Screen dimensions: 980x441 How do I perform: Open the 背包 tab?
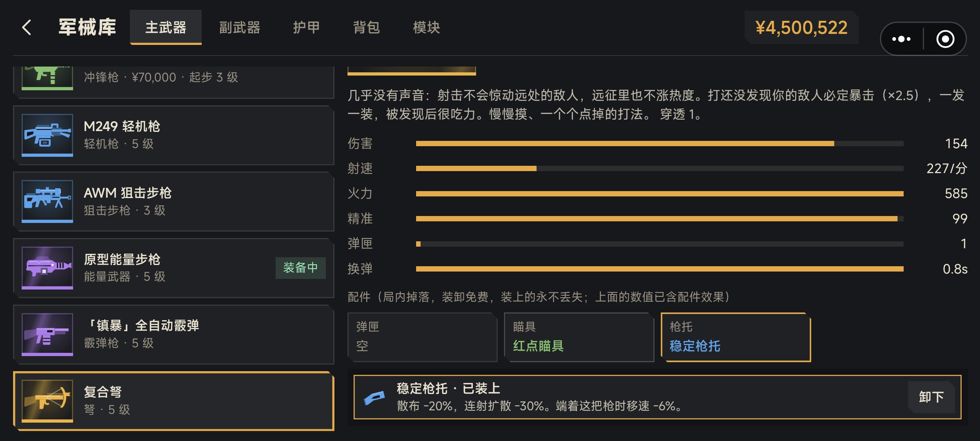tap(366, 27)
